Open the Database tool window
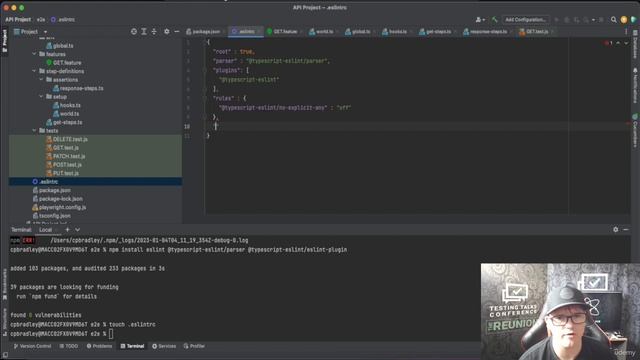 click(x=635, y=44)
